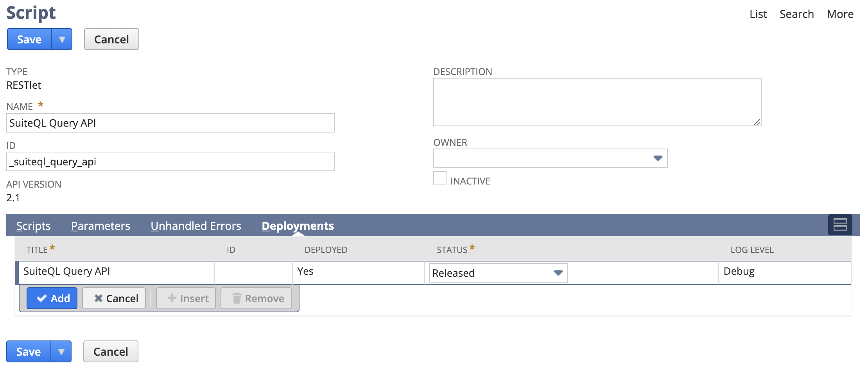The height and width of the screenshot is (369, 868).
Task: Open the Status Released dropdown
Action: tap(558, 273)
